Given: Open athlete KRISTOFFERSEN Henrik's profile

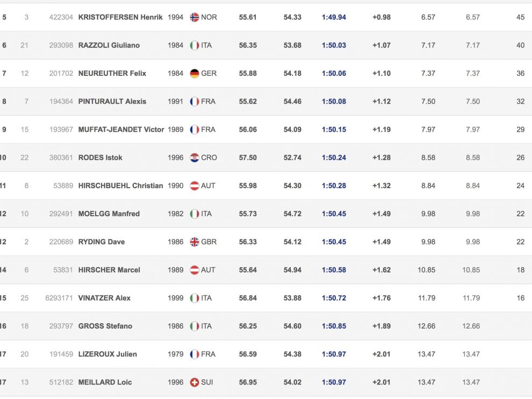Looking at the screenshot, I should coord(120,17).
